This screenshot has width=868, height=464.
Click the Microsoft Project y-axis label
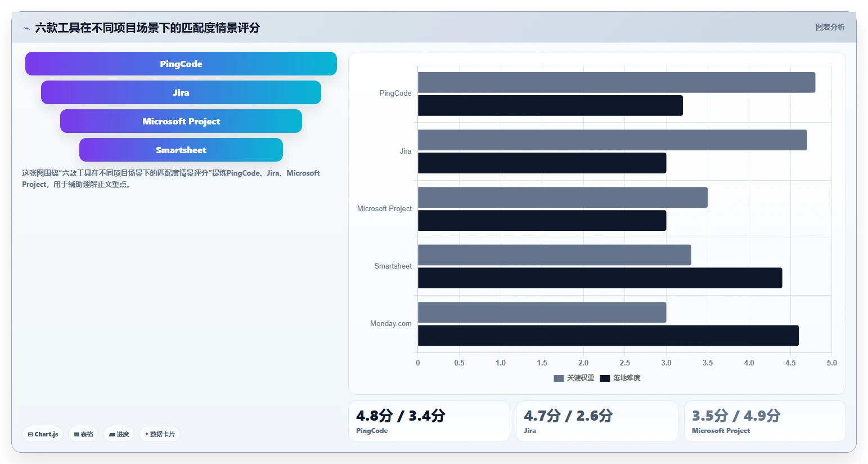(384, 208)
